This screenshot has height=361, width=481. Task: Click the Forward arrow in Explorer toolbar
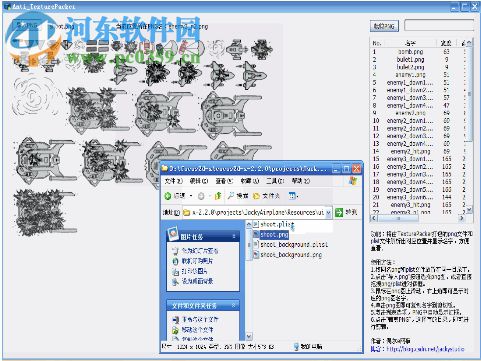click(201, 196)
